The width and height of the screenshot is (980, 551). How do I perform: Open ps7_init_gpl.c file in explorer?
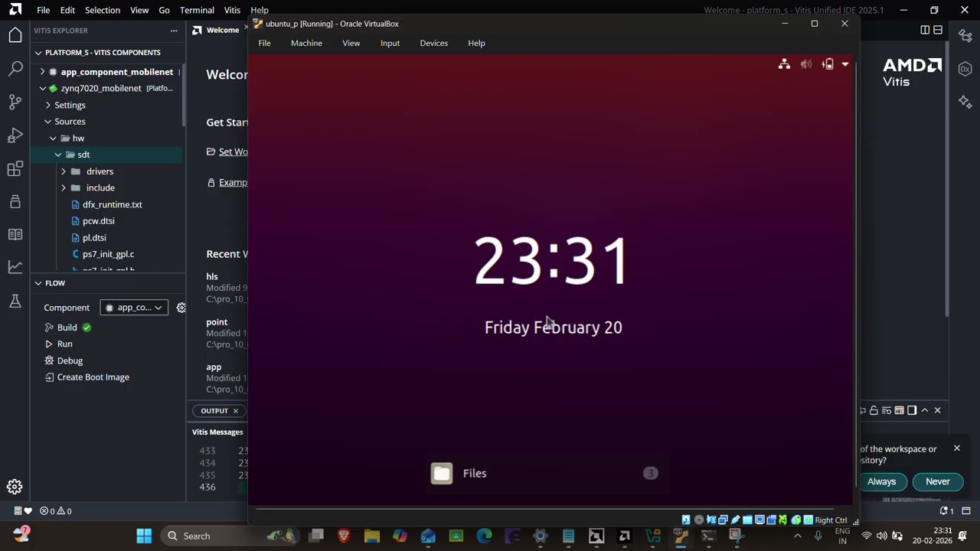pos(108,254)
